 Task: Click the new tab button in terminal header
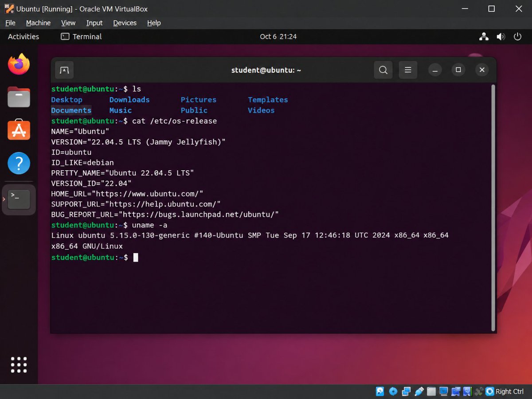(x=64, y=70)
